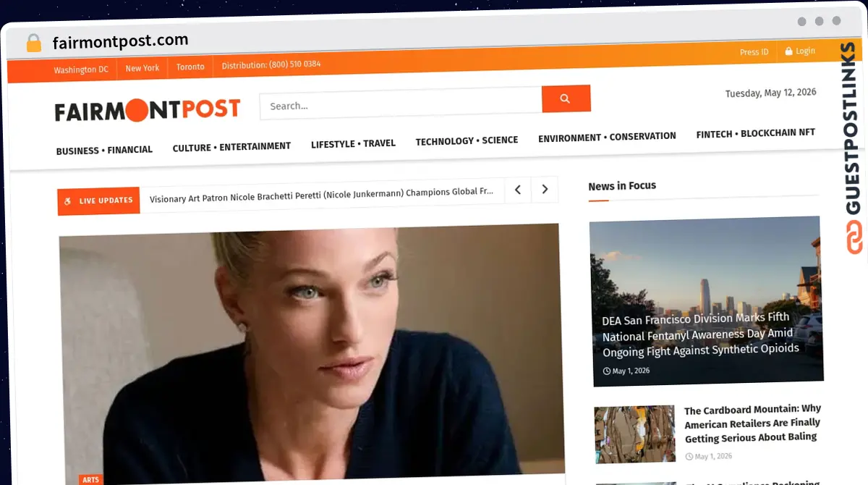Open the Culture • Entertainment menu

point(231,147)
